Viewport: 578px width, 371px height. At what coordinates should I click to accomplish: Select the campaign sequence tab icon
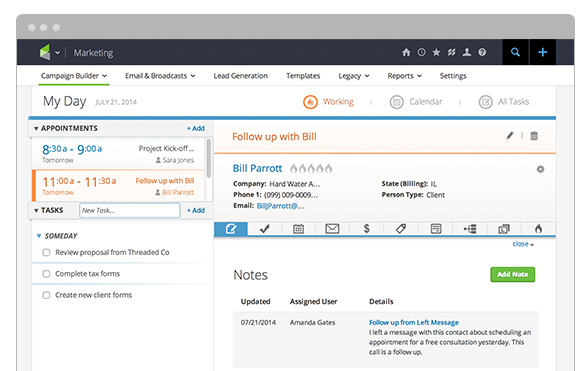(x=470, y=229)
